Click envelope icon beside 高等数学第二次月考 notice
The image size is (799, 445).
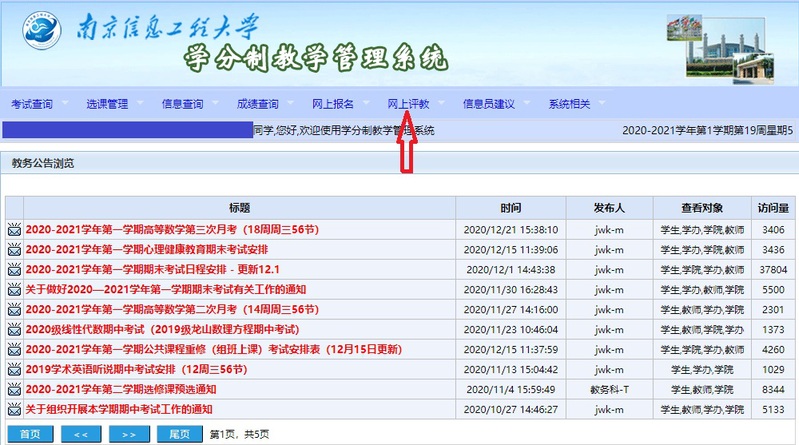pyautogui.click(x=14, y=309)
